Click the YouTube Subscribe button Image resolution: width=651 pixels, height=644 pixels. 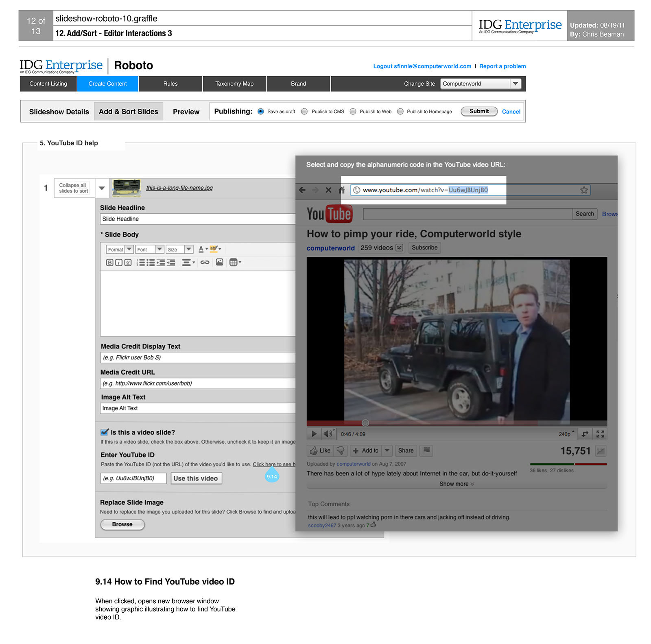(x=424, y=248)
